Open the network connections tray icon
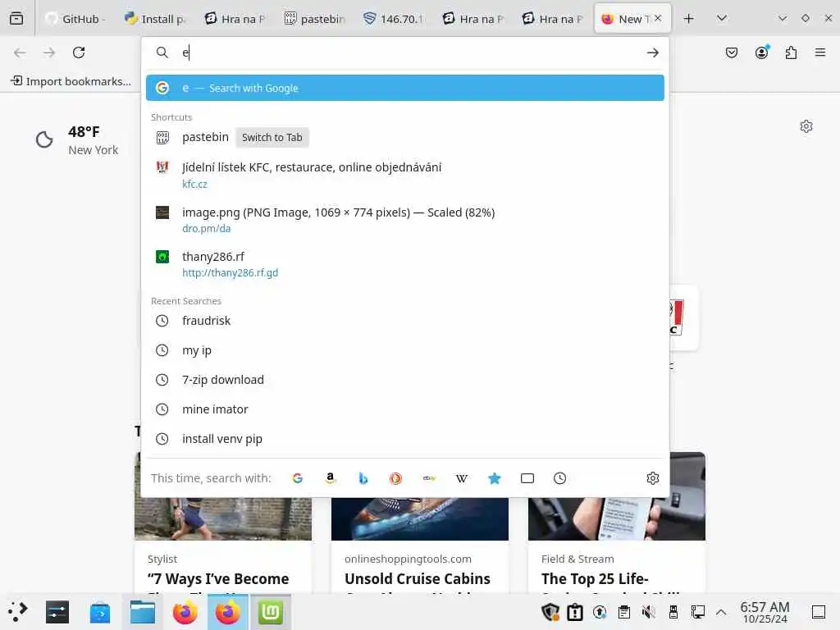The height and width of the screenshot is (630, 840). coord(697,612)
